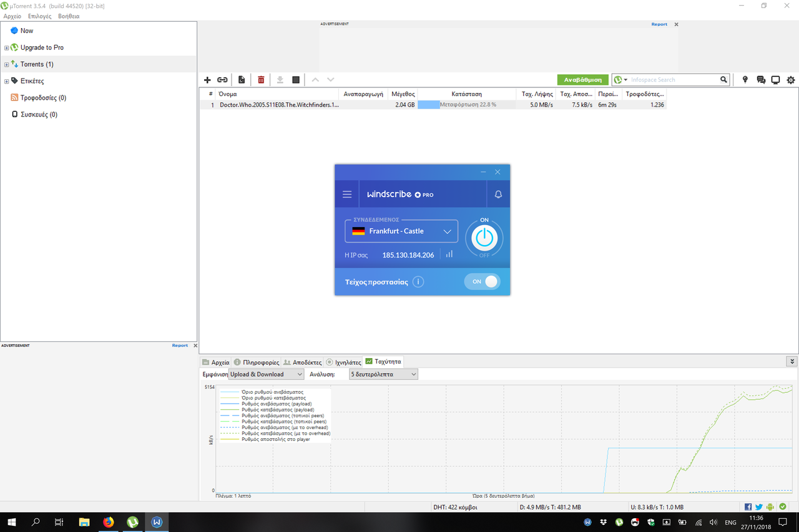Open File Explorer from the taskbar

[84, 522]
